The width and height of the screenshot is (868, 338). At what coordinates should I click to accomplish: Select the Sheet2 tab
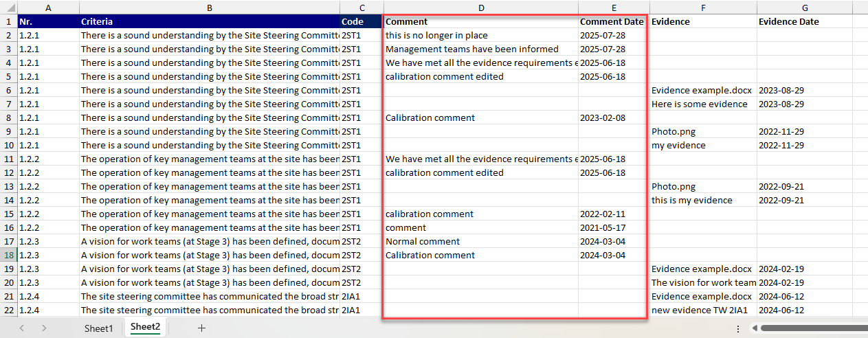pos(145,328)
